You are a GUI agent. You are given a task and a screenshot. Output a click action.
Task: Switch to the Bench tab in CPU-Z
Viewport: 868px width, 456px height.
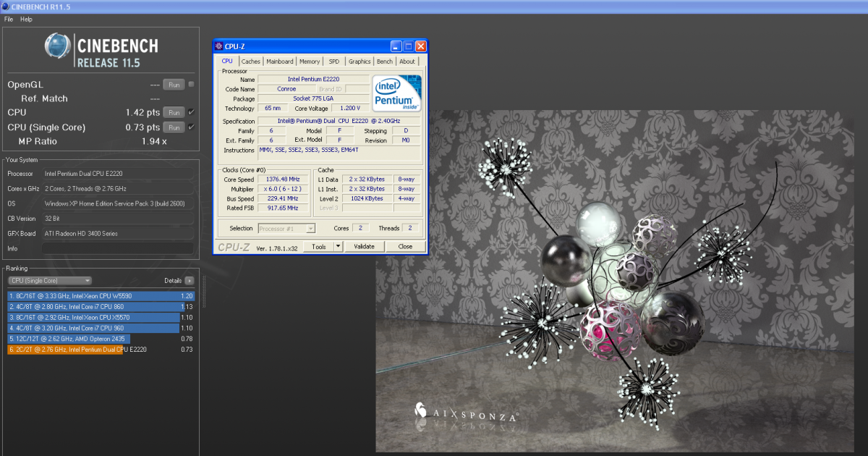click(385, 62)
